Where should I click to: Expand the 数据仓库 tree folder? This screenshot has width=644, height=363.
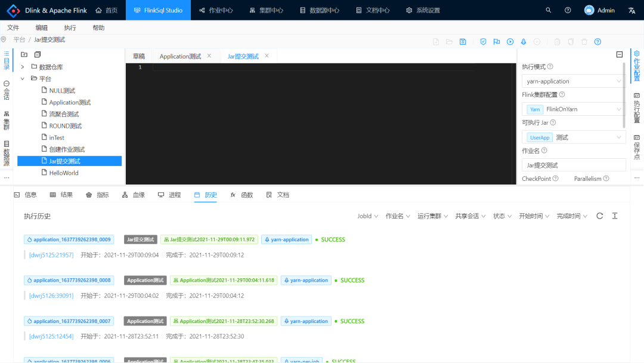tap(23, 67)
